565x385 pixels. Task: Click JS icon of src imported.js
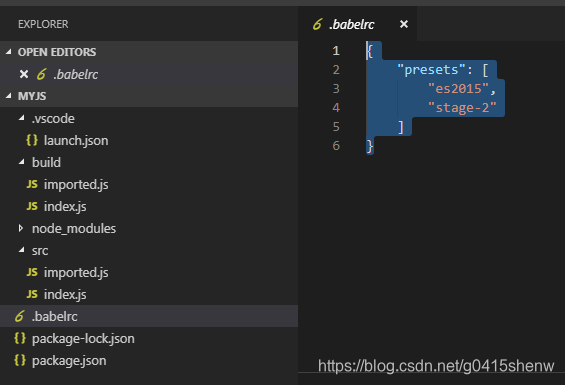pos(32,272)
